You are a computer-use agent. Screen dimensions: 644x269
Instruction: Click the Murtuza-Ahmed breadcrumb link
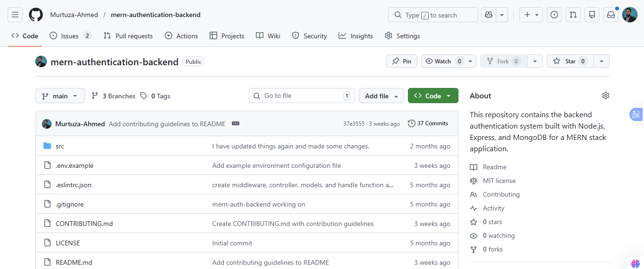(x=74, y=15)
